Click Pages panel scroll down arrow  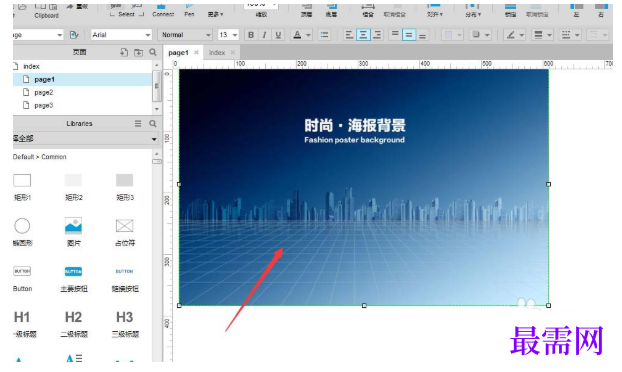pos(157,108)
